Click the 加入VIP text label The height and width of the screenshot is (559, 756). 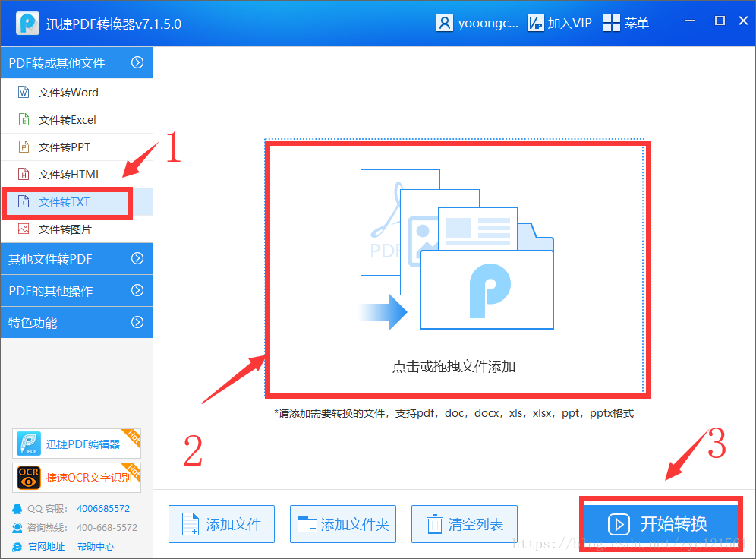pos(570,23)
